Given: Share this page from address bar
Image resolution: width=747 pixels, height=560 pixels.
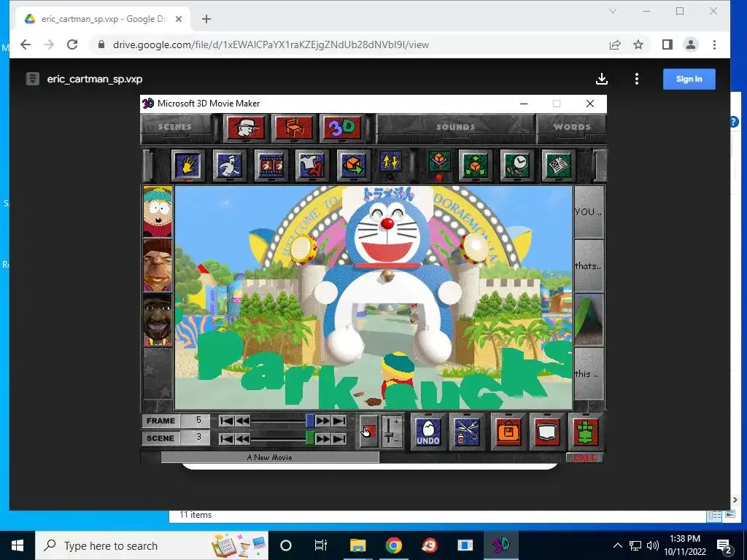Looking at the screenshot, I should pyautogui.click(x=615, y=44).
